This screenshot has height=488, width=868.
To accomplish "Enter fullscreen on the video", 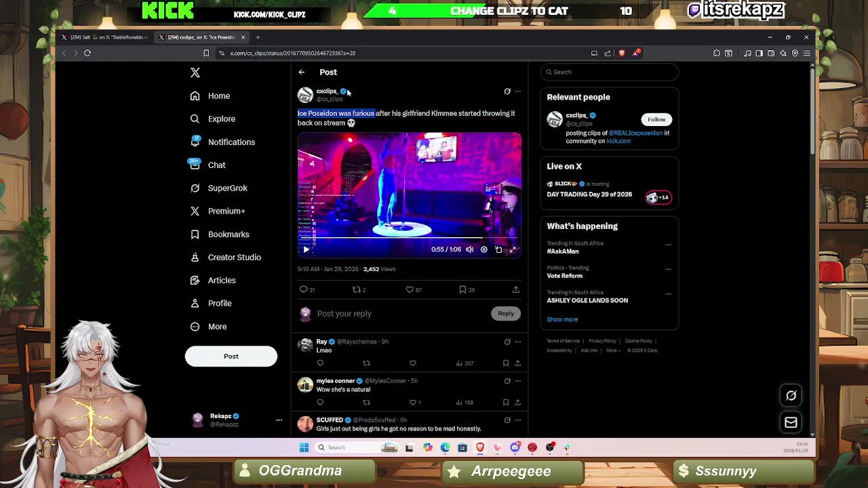I will pyautogui.click(x=513, y=249).
